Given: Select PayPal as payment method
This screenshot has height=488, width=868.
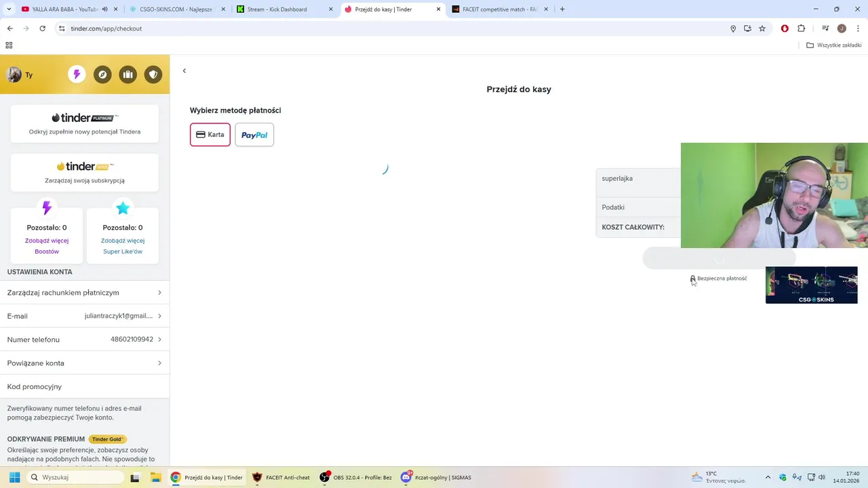Looking at the screenshot, I should click(x=254, y=135).
